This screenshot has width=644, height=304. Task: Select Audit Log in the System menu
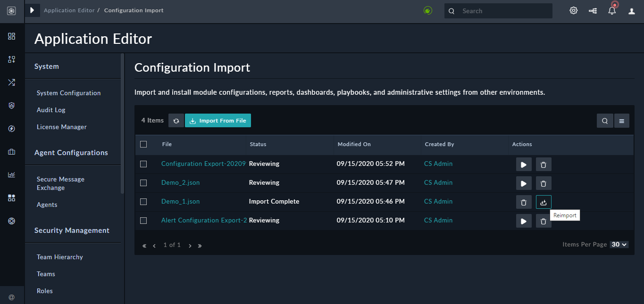[50, 110]
